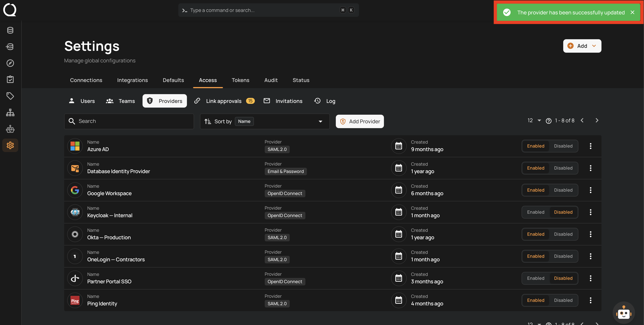Open the three-dot menu for Partner Portal SSO

tap(590, 278)
